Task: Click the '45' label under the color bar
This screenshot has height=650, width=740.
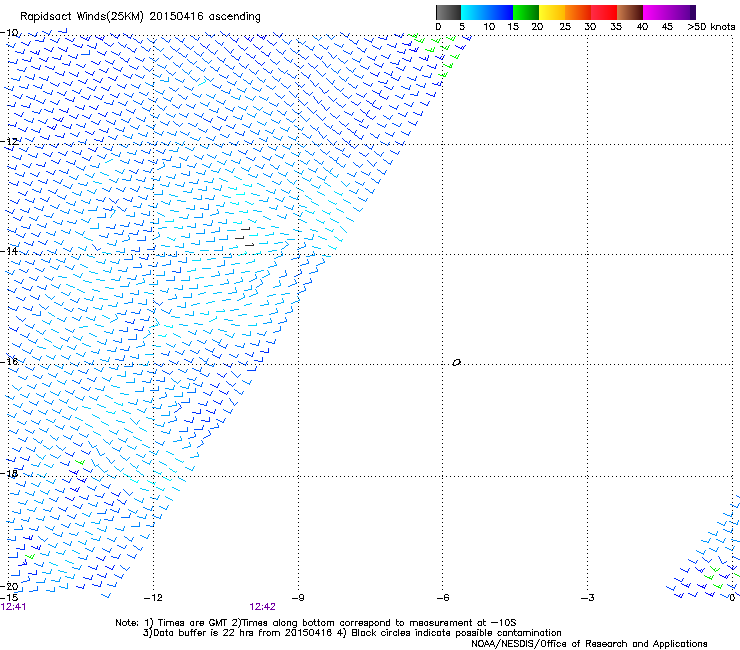Action: coord(667,27)
